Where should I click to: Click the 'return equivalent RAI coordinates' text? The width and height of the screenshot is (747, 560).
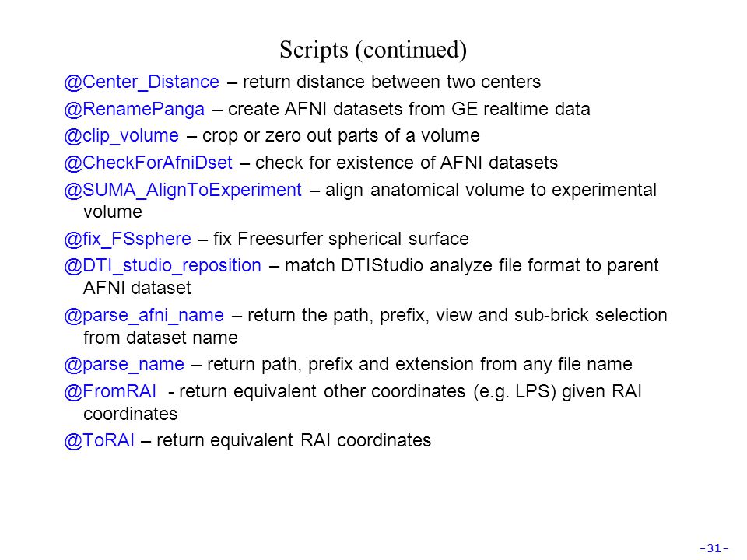tap(294, 440)
